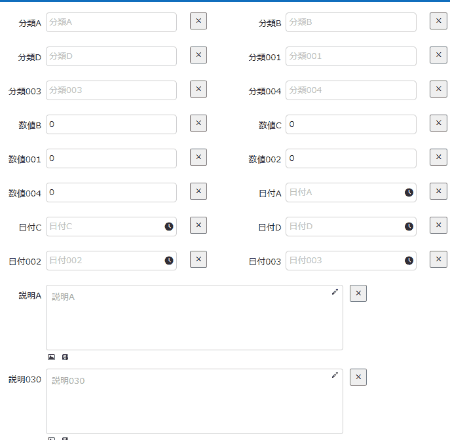The image size is (450, 440).
Task: Remove the 説明030 field with X button
Action: pos(358,377)
